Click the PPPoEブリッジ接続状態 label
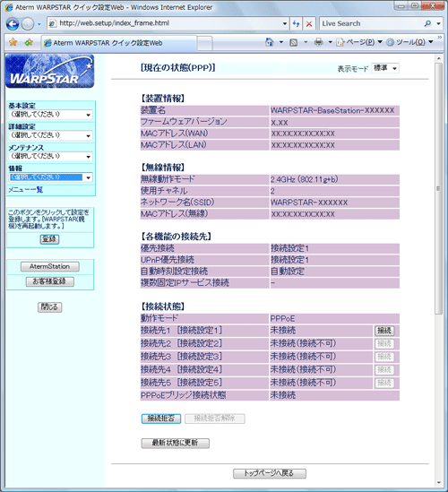 pos(183,395)
